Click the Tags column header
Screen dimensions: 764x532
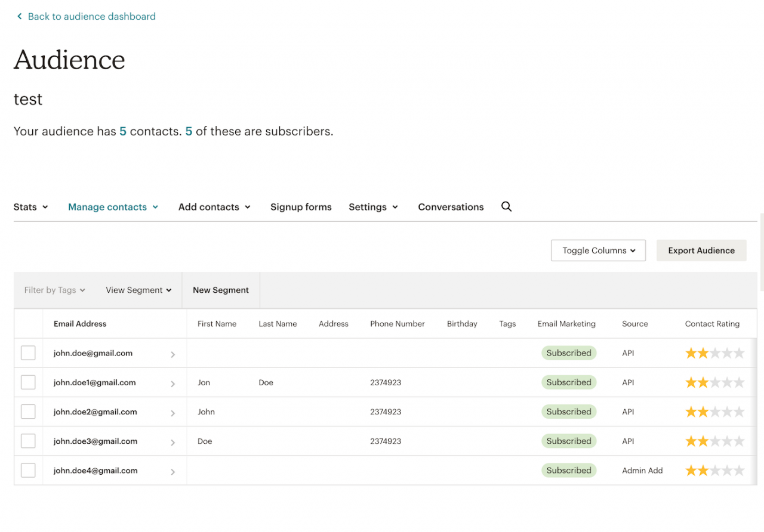(x=507, y=324)
